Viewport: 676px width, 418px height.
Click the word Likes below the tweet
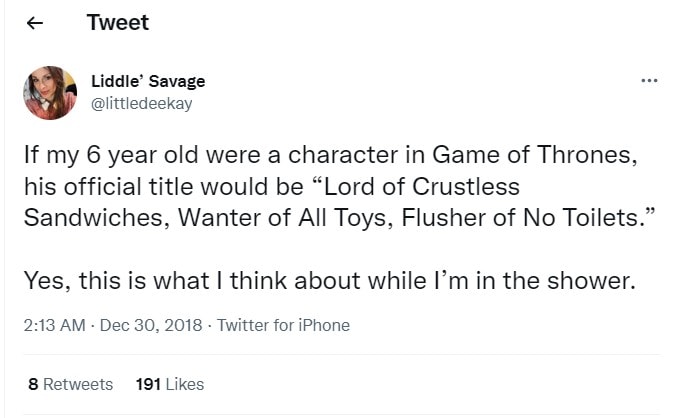[x=184, y=384]
